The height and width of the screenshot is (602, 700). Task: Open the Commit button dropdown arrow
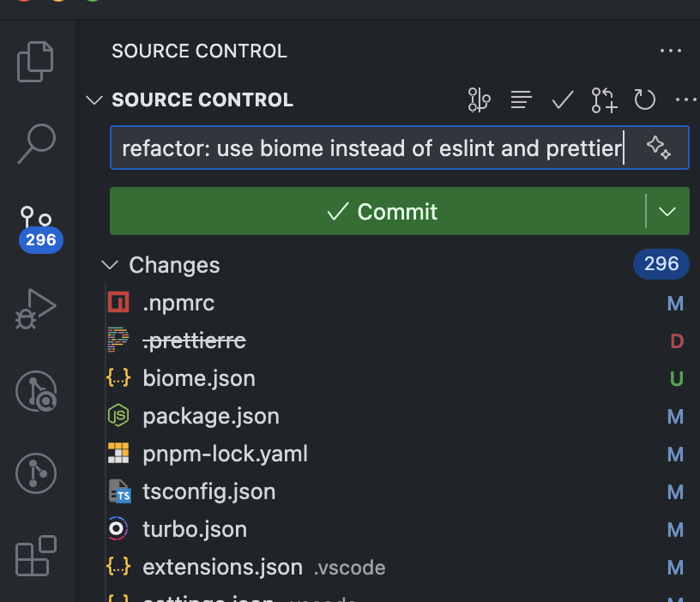(x=667, y=212)
